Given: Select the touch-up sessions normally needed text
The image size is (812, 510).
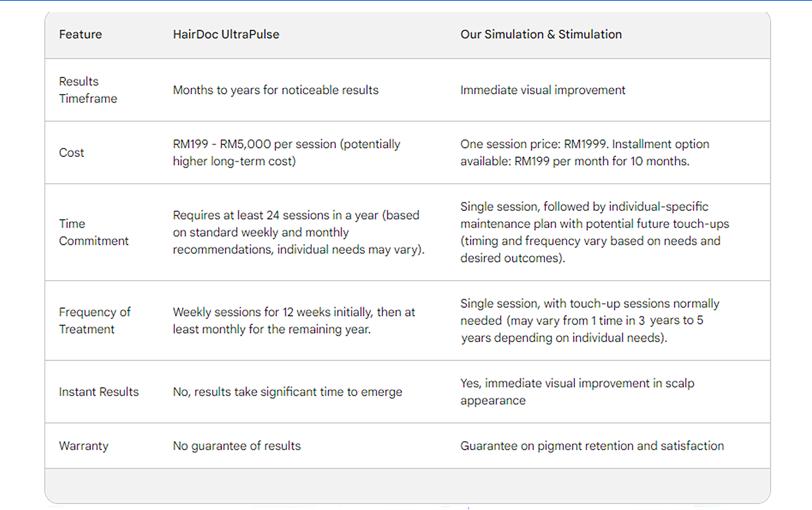Looking at the screenshot, I should click(590, 321).
